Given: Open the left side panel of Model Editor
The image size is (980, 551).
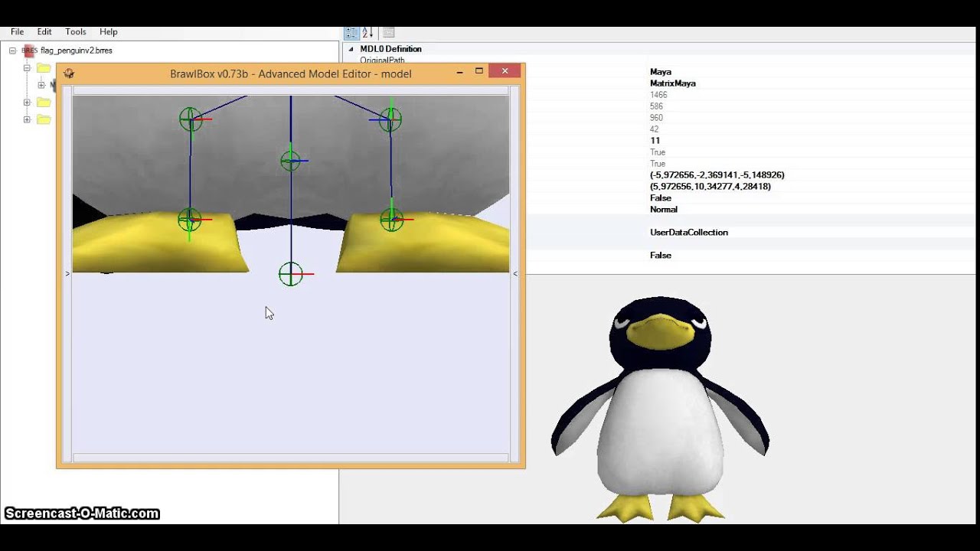Looking at the screenshot, I should tap(67, 273).
